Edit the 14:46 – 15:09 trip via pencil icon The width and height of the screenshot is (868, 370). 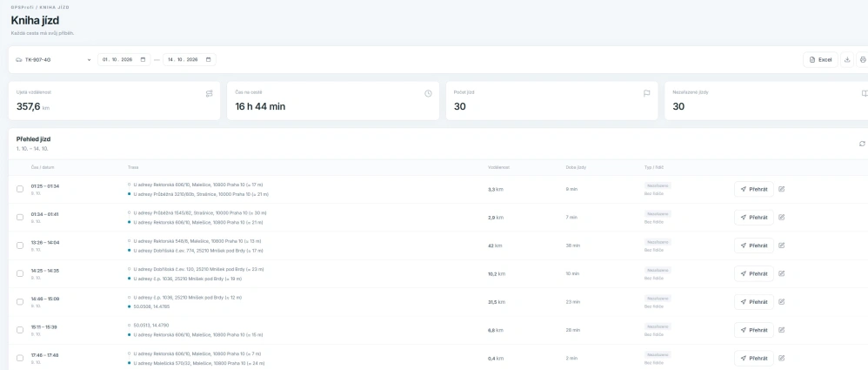tap(782, 302)
